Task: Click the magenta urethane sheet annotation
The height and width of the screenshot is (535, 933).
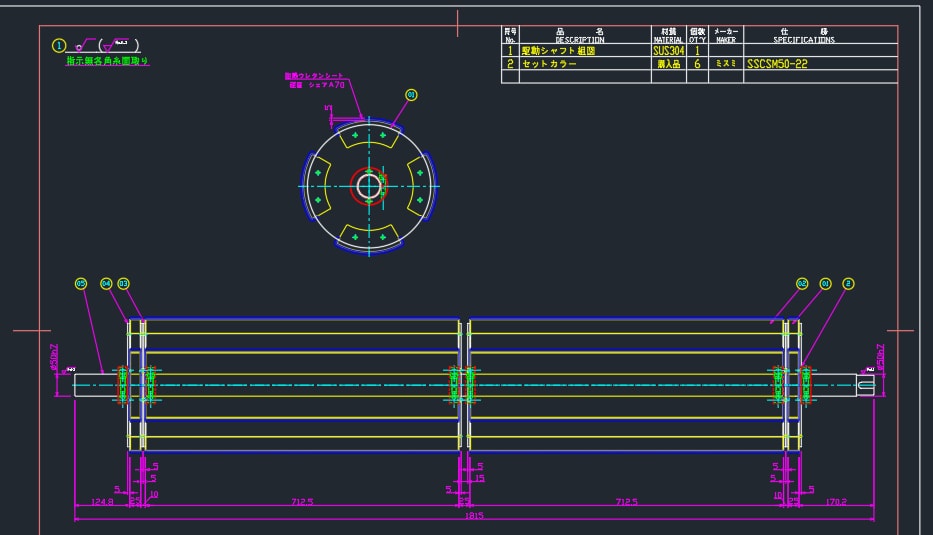Action: point(315,80)
